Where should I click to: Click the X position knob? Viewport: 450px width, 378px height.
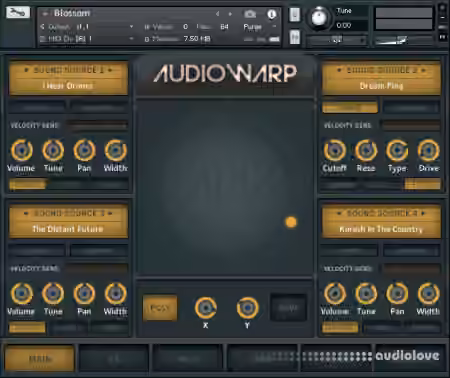206,308
